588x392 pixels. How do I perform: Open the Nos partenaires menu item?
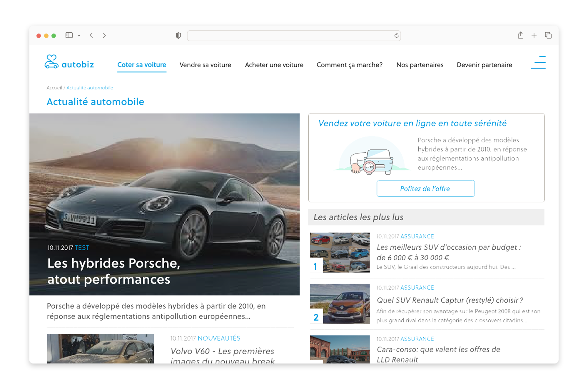click(x=420, y=65)
